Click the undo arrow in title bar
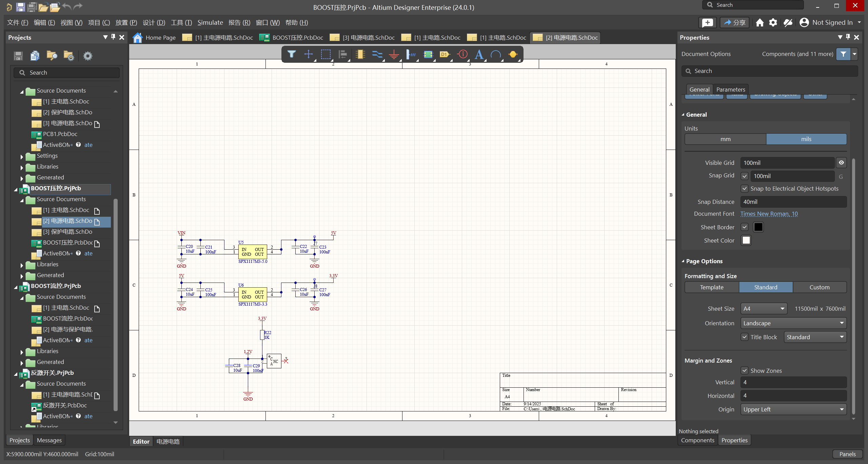868x464 pixels. pyautogui.click(x=67, y=6)
